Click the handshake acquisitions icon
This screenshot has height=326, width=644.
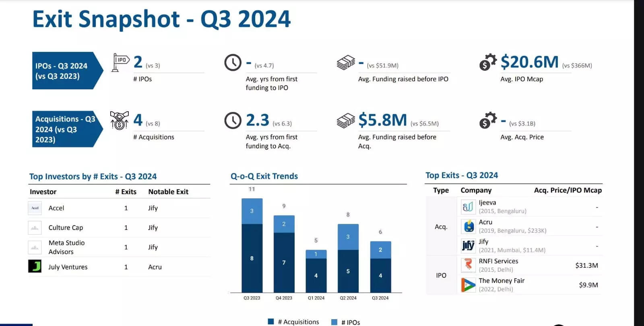[x=119, y=120]
